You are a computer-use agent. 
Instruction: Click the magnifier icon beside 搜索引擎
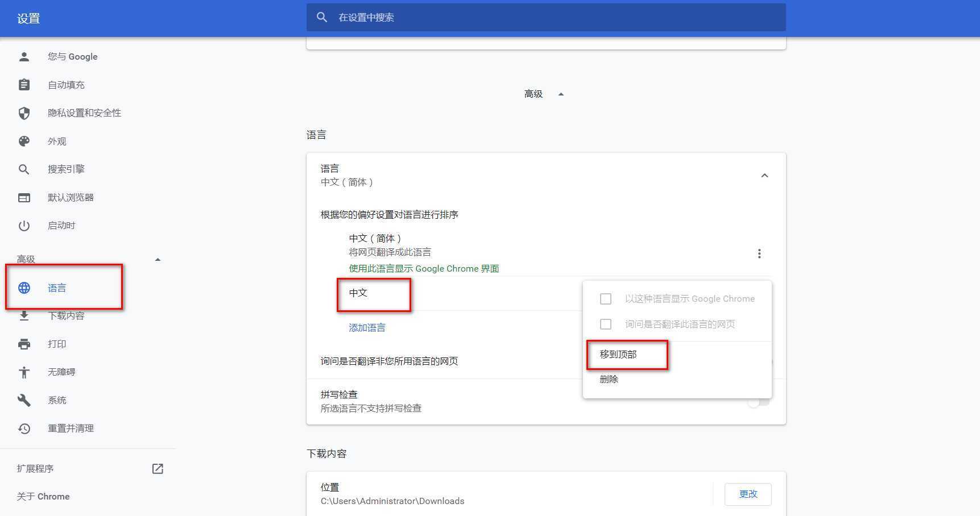pyautogui.click(x=24, y=169)
